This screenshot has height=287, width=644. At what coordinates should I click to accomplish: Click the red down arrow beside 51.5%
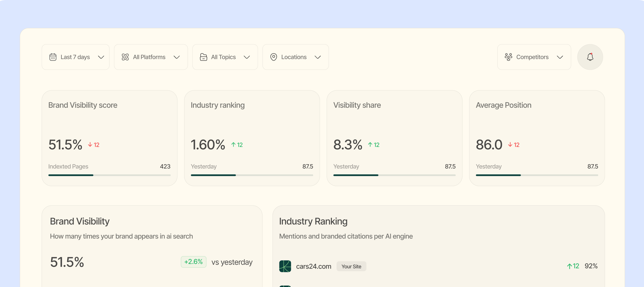90,145
